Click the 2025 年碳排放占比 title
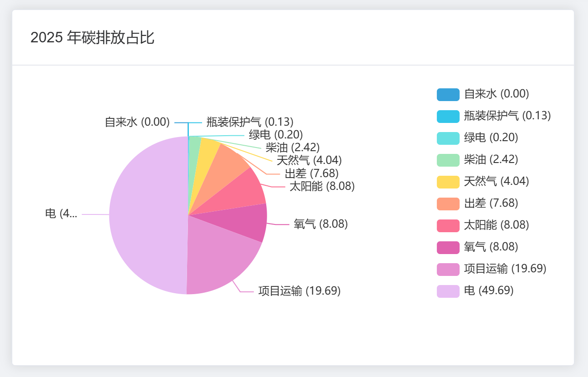This screenshot has height=377, width=588. click(92, 38)
